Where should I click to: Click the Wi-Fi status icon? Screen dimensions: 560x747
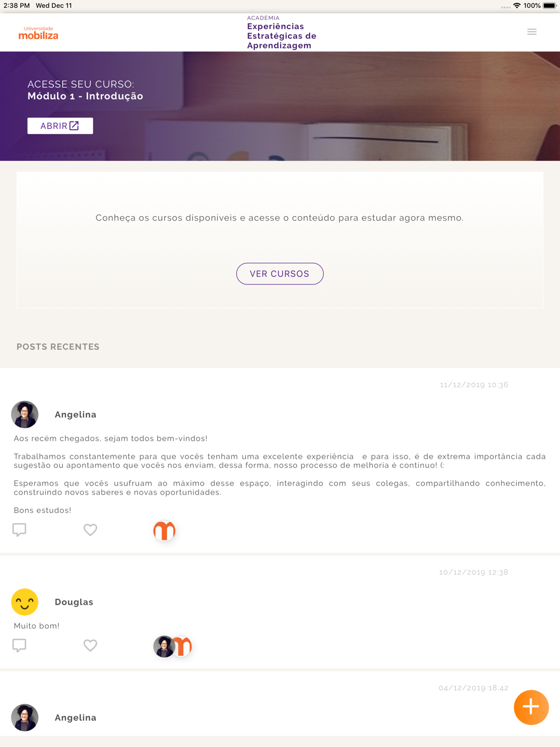[517, 6]
